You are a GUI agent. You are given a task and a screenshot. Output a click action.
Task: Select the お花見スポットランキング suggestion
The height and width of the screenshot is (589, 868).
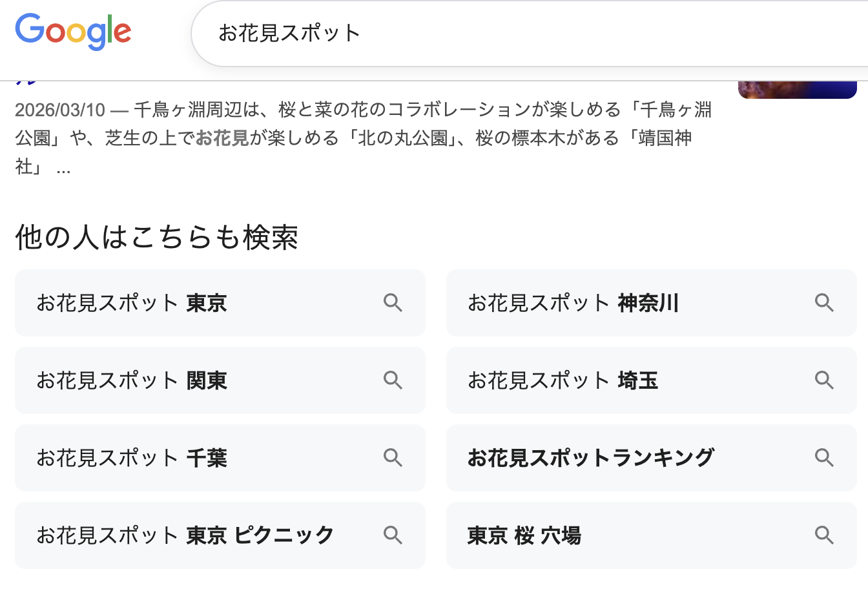click(591, 458)
